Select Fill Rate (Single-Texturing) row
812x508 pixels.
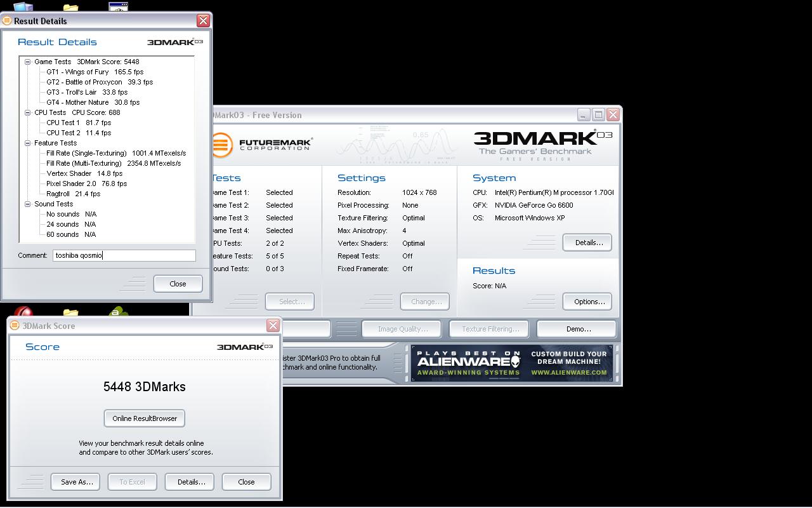[116, 153]
